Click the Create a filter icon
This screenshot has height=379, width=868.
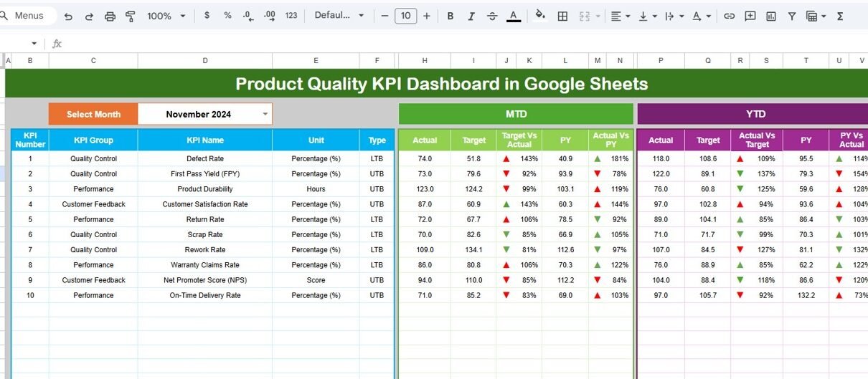click(791, 16)
